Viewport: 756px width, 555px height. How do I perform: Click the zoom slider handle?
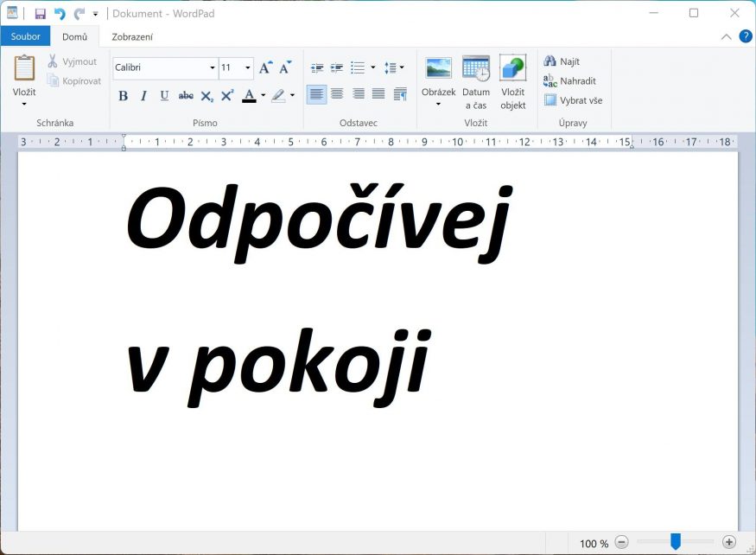[676, 542]
